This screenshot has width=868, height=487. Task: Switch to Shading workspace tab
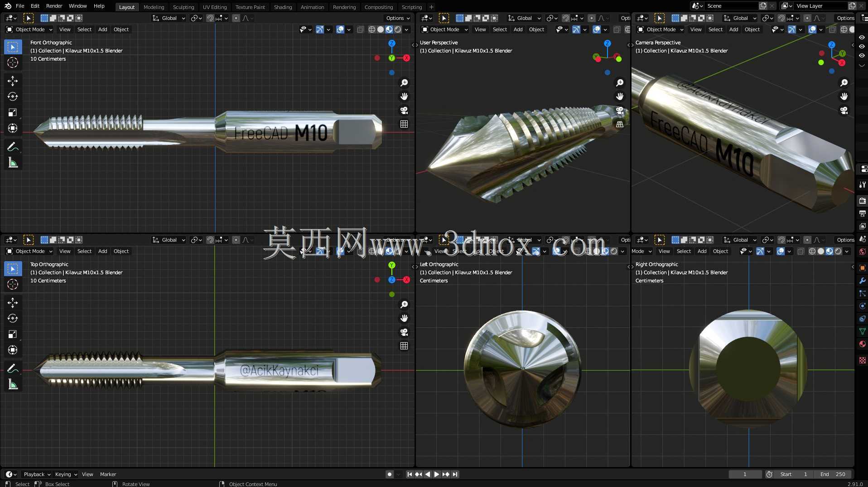click(283, 7)
